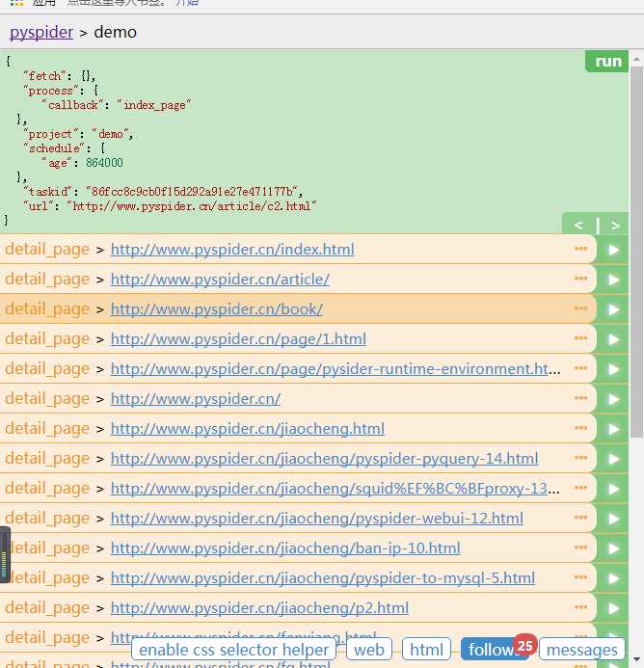This screenshot has width=644, height=668.
Task: Open the pysider-runtime-environment page link
Action: point(335,369)
